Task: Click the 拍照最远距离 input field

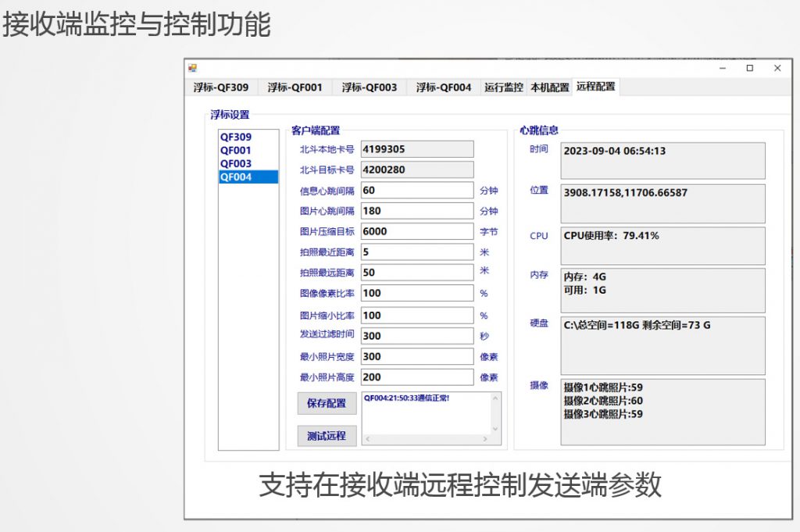Action: 416,273
